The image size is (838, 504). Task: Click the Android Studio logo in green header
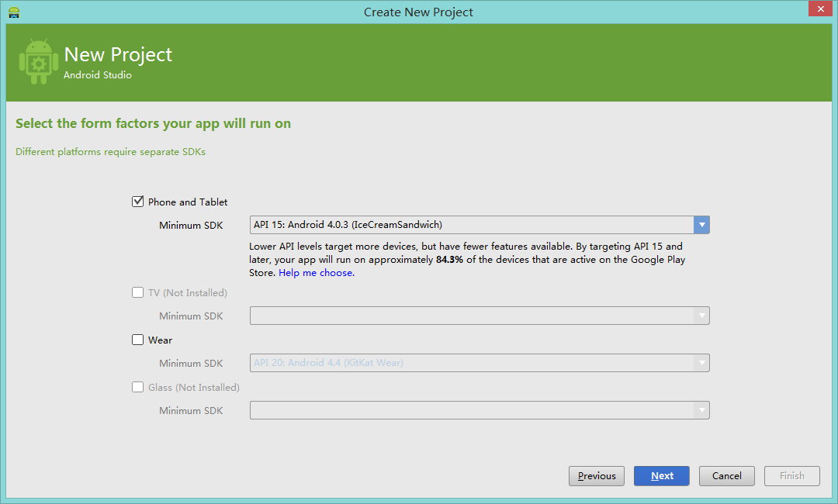38,62
